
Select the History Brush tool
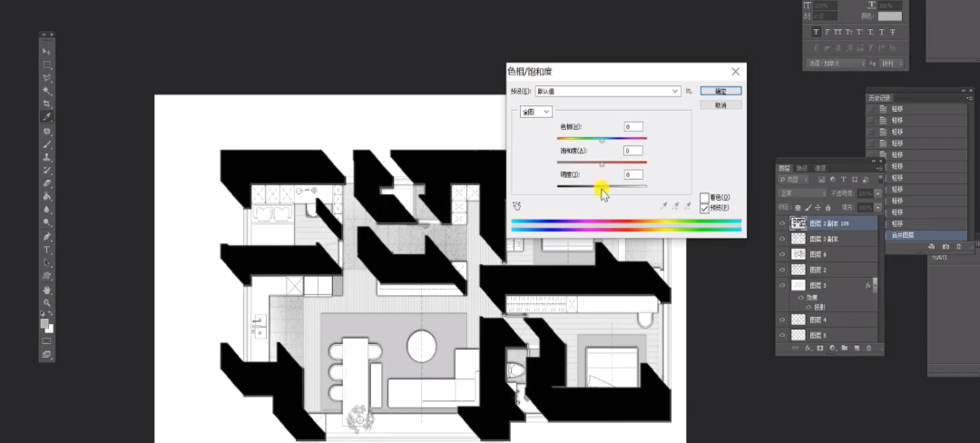(x=47, y=171)
